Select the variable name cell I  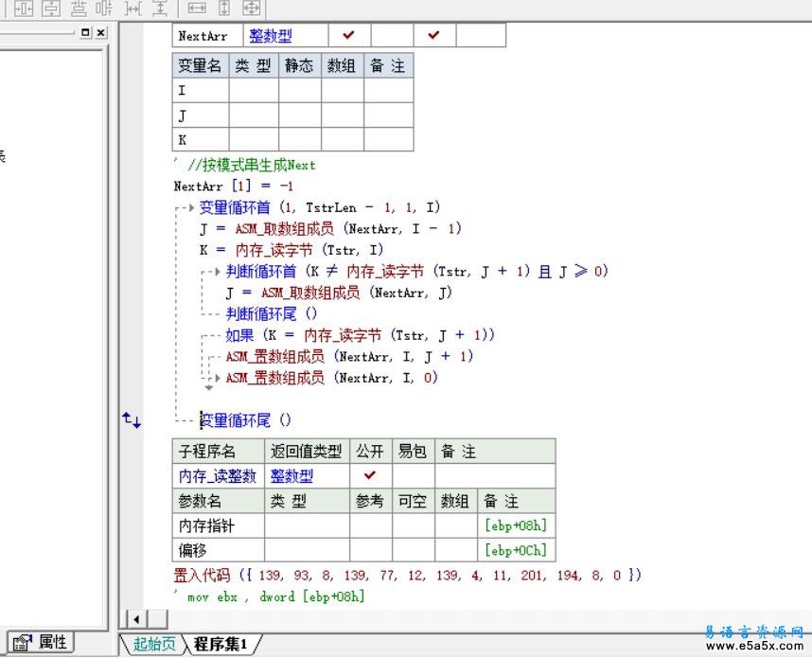pos(201,90)
